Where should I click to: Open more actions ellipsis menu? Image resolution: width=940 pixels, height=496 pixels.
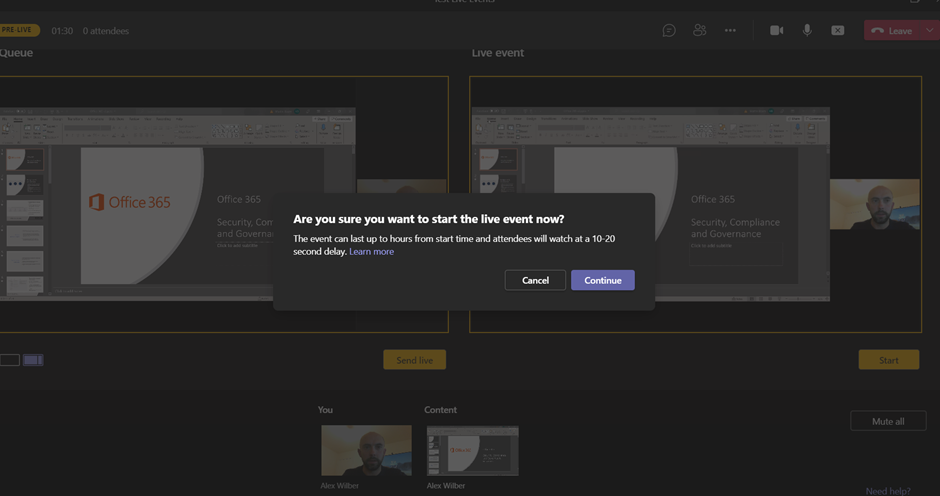730,31
